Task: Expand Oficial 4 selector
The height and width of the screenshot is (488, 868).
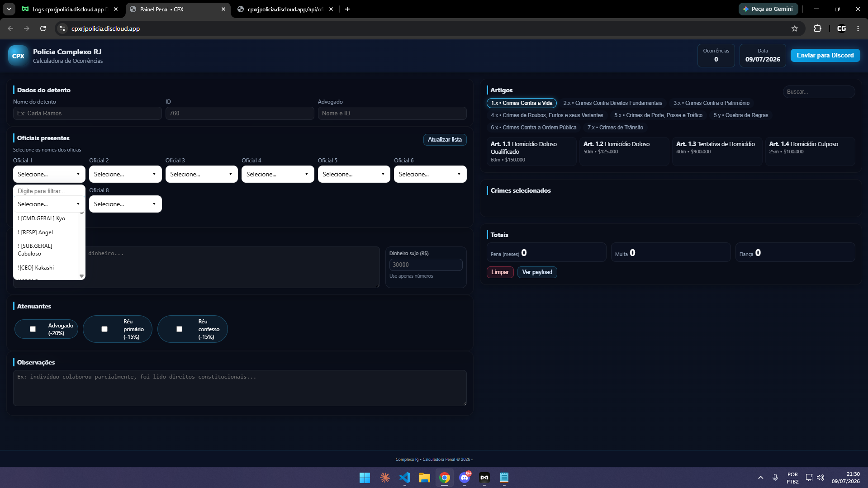Action: (278, 174)
